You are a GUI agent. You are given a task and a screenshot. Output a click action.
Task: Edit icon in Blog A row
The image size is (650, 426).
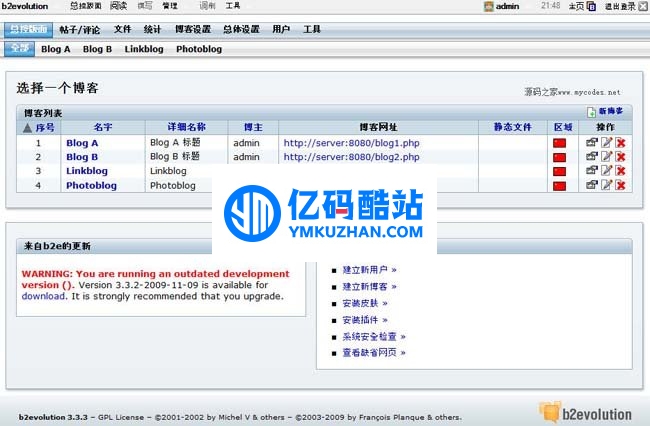point(606,143)
